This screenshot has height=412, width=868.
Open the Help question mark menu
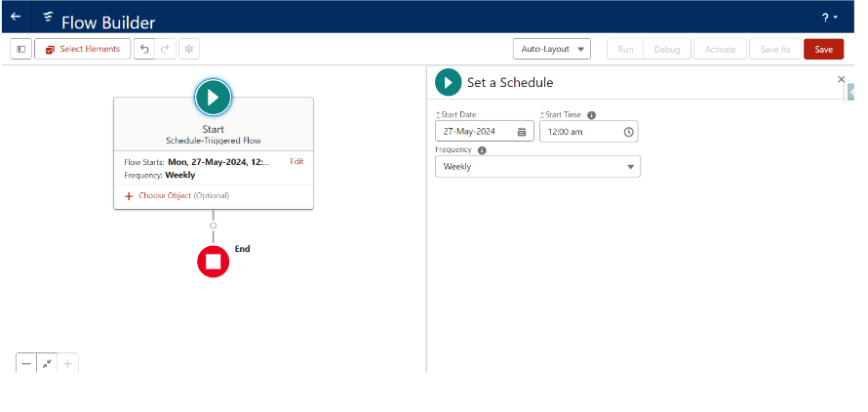click(829, 18)
